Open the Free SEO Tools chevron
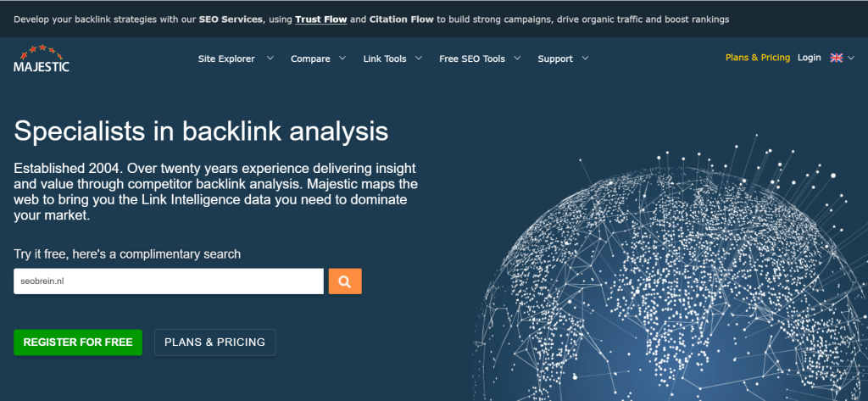 (x=518, y=58)
